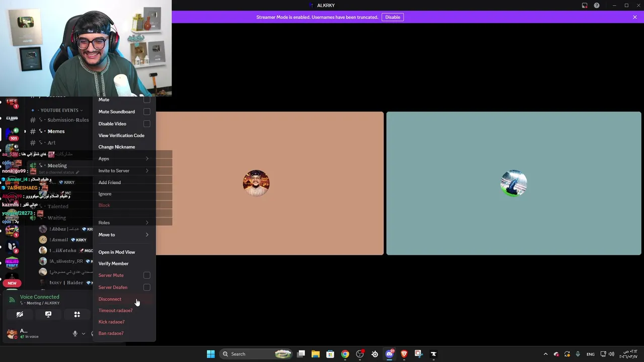Expand the Move to submenu
Screen dimensions: 644x362
(x=124, y=235)
